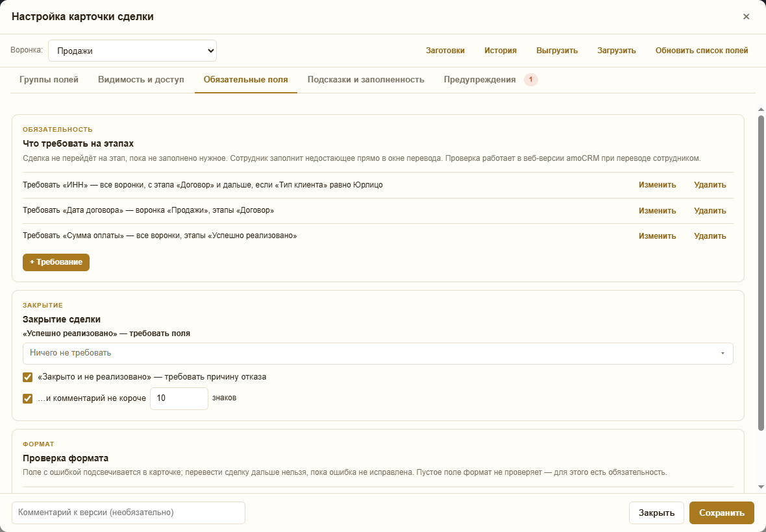
Task: Click the scrollbar up arrow
Action: click(761, 110)
